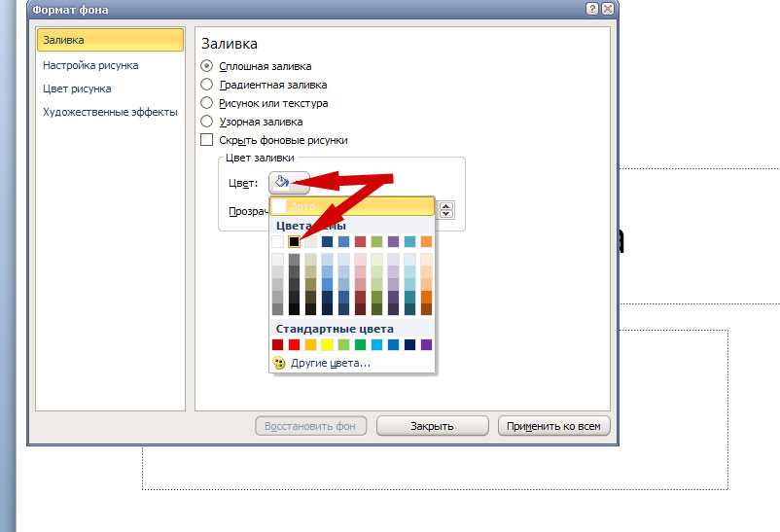Viewport: 780px width, 532px height.
Task: Select Сплошная заливка radio button
Action: coord(206,66)
